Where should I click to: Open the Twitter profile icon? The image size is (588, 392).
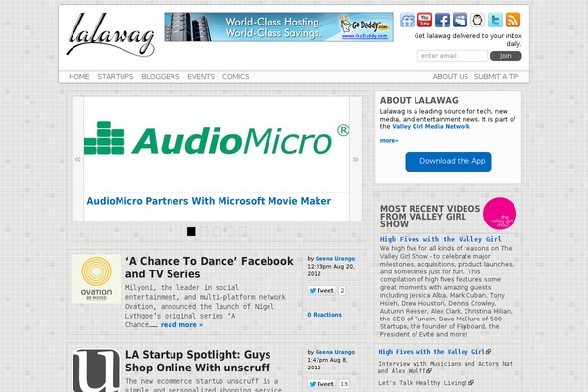(x=495, y=20)
